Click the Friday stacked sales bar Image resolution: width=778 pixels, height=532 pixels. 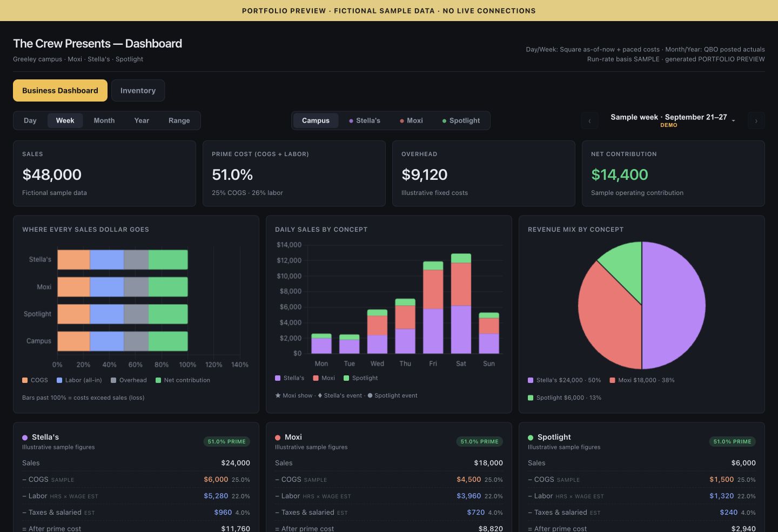click(x=433, y=307)
